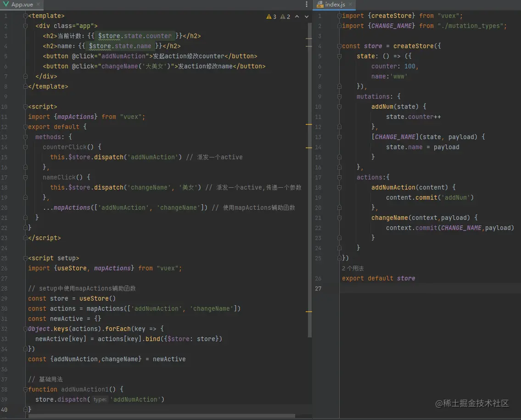The width and height of the screenshot is (521, 420).
Task: Click the "// setup中使用mapActions辅助函数" comment
Action: tap(82, 288)
